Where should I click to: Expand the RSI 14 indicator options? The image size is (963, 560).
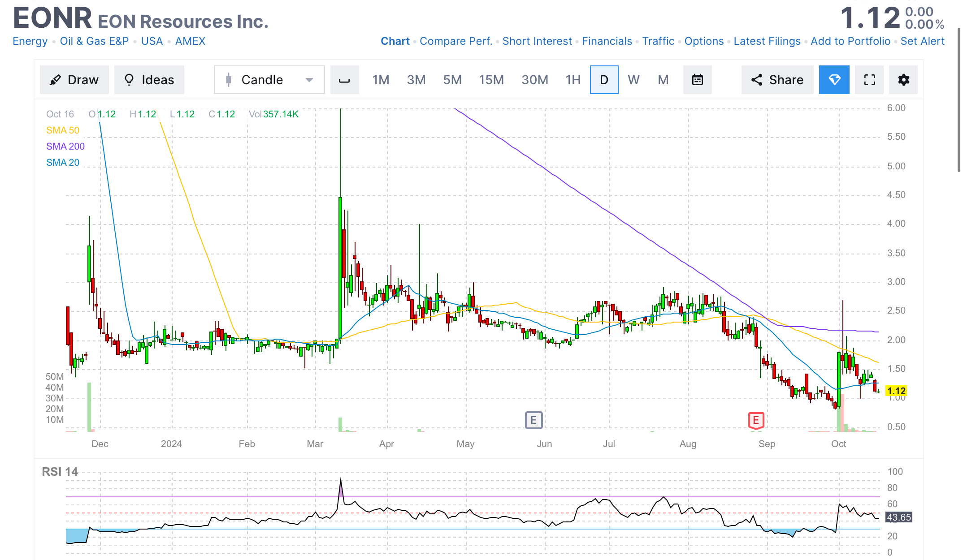pos(60,472)
